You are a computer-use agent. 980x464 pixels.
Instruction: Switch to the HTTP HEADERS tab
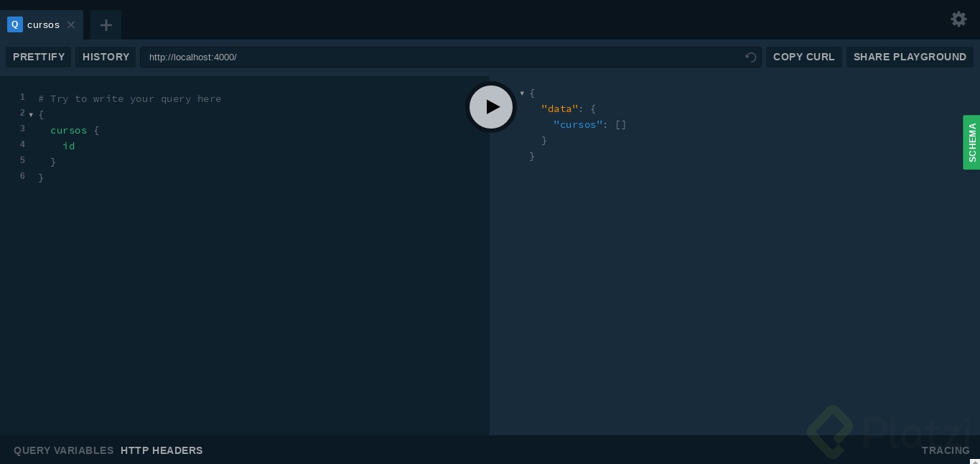(x=162, y=450)
